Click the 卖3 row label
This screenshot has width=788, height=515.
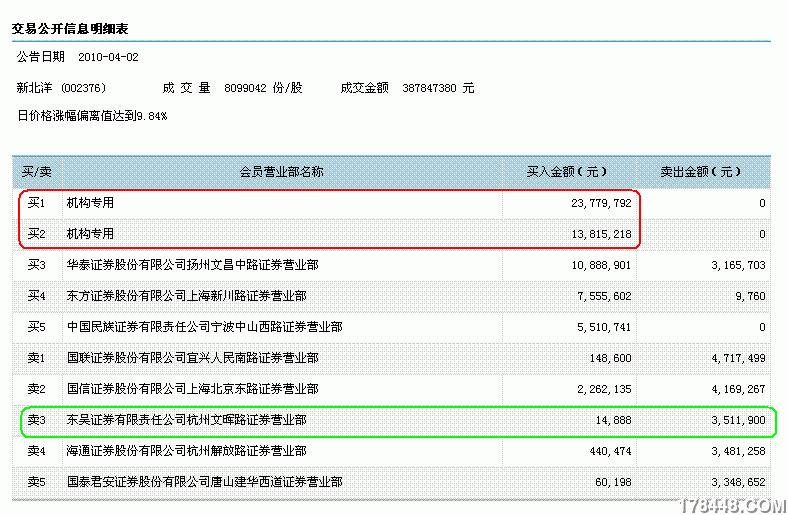(36, 420)
